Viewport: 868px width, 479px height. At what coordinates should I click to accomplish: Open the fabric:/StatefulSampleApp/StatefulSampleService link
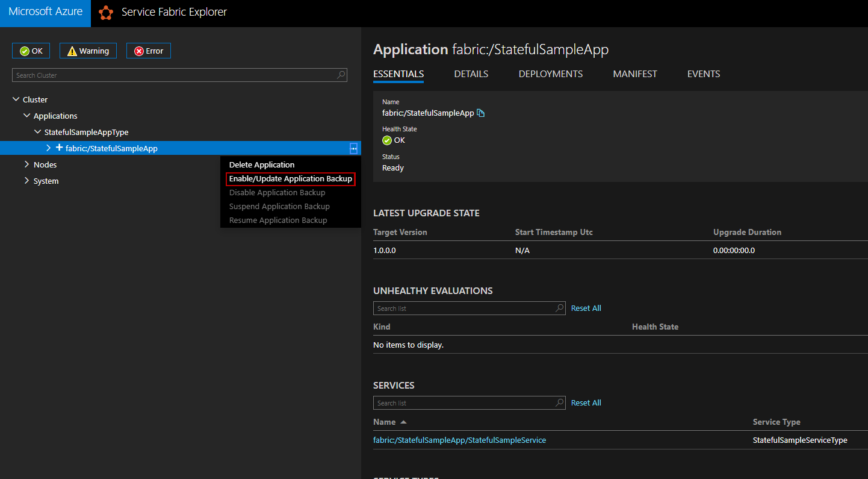coord(459,440)
